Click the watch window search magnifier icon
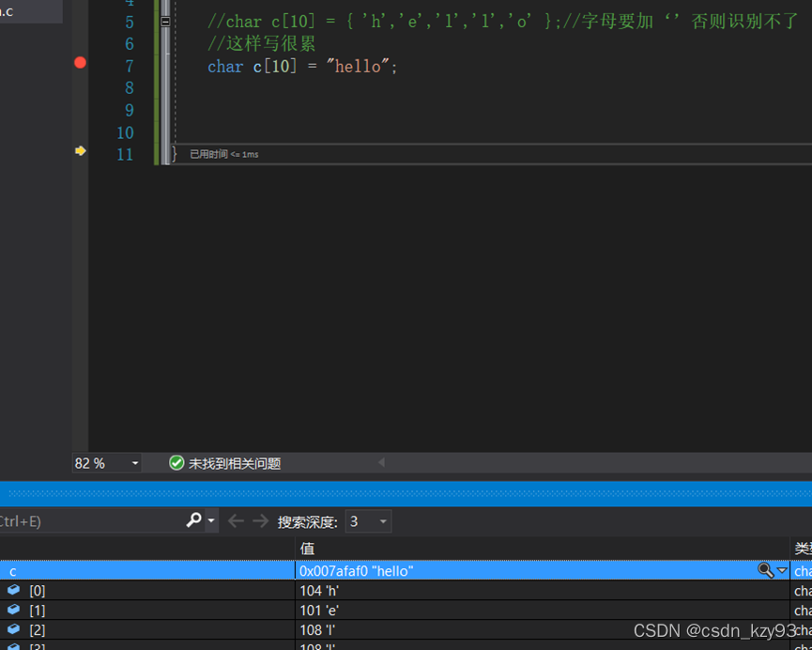 pyautogui.click(x=193, y=519)
